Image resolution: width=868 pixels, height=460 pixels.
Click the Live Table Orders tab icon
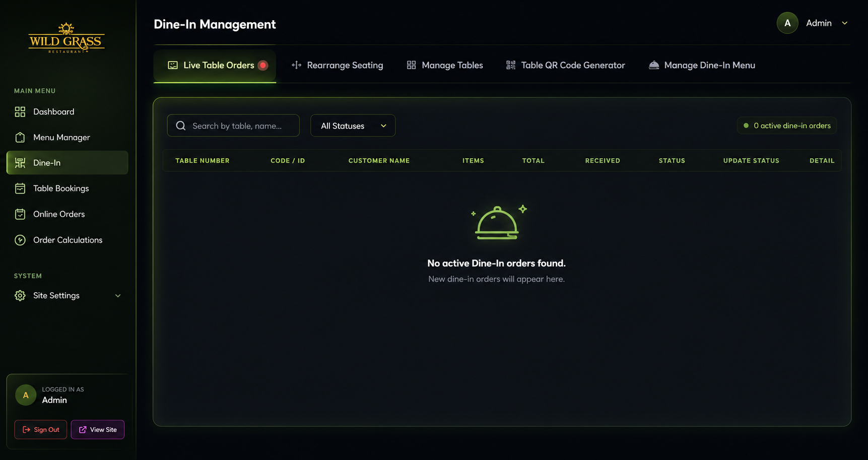(x=173, y=65)
